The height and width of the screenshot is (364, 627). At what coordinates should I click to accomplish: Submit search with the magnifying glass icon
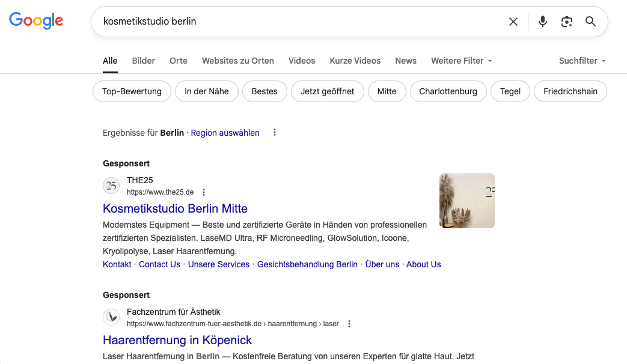point(590,22)
